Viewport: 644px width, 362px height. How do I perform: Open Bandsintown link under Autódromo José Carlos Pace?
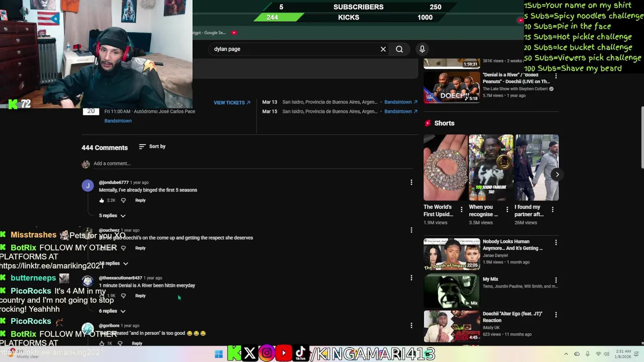118,121
